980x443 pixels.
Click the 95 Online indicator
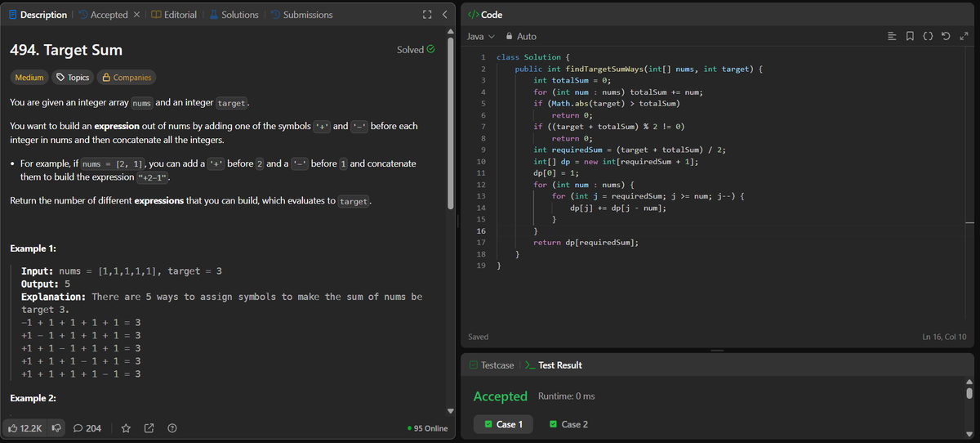[426, 428]
